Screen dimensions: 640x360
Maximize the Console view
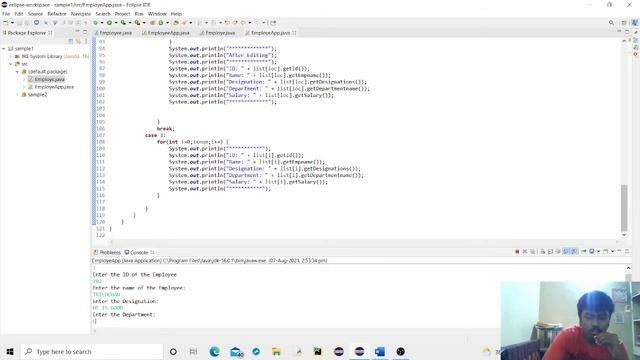[x=627, y=251]
